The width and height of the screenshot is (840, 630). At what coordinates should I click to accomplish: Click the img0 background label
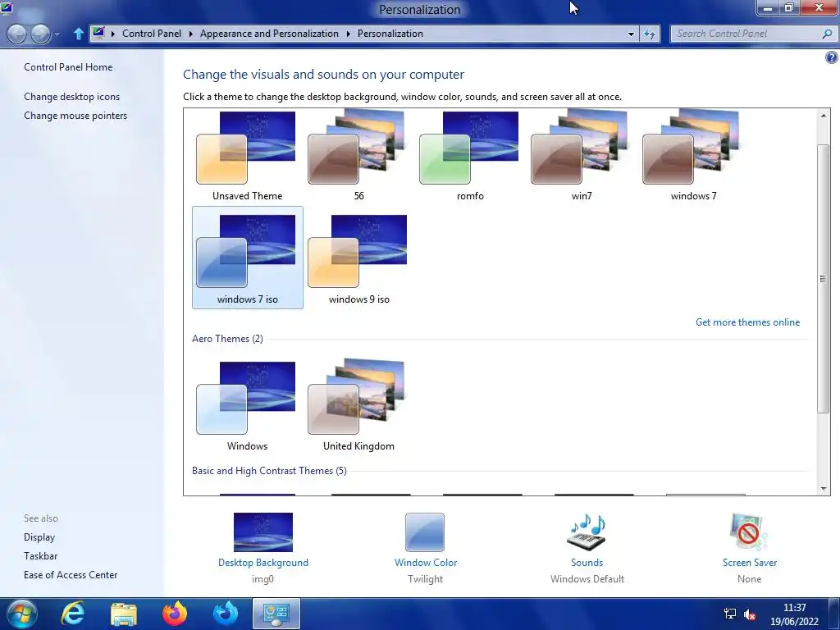262,578
